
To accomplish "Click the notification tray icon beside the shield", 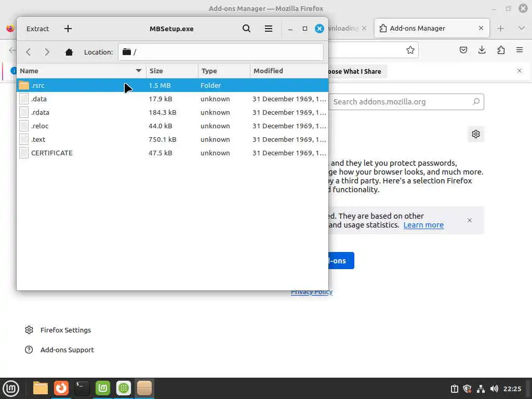I will point(454,389).
